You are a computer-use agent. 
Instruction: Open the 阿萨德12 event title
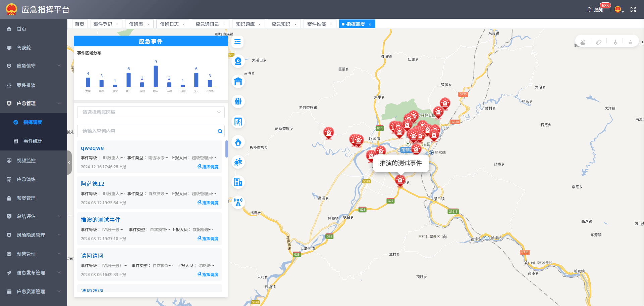[93, 184]
